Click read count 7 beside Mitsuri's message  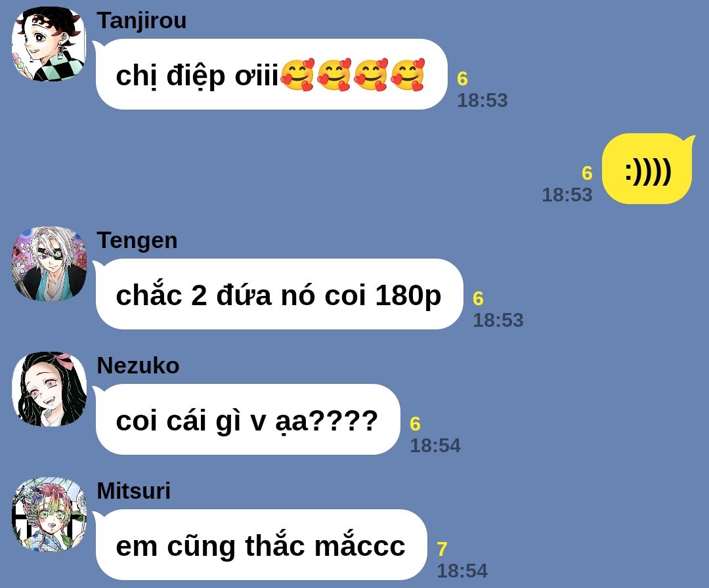pos(442,549)
